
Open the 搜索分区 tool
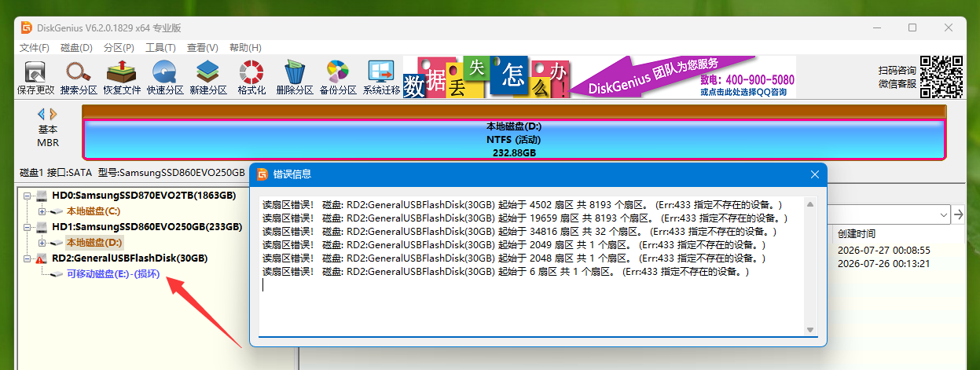79,78
